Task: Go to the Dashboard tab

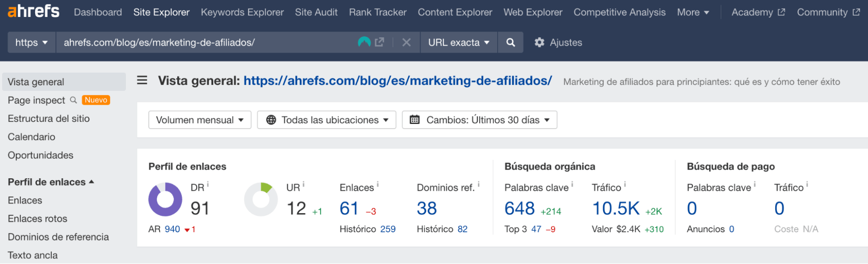Action: point(98,12)
